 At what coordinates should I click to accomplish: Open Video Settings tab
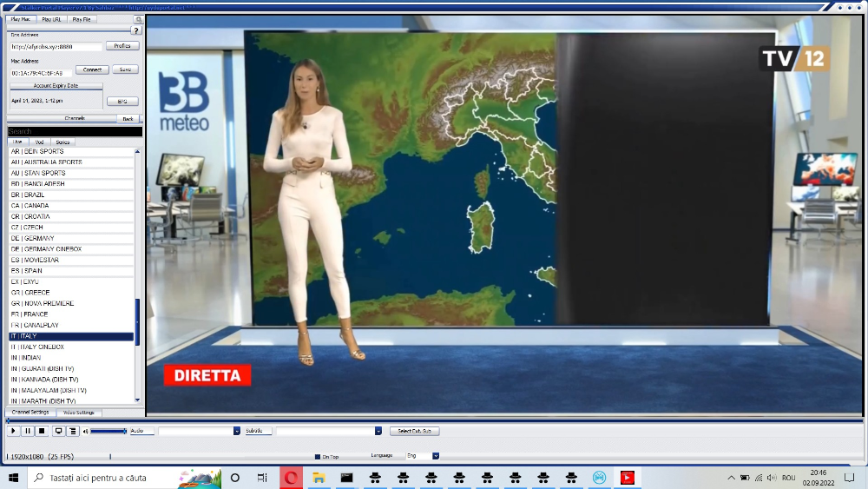point(79,413)
